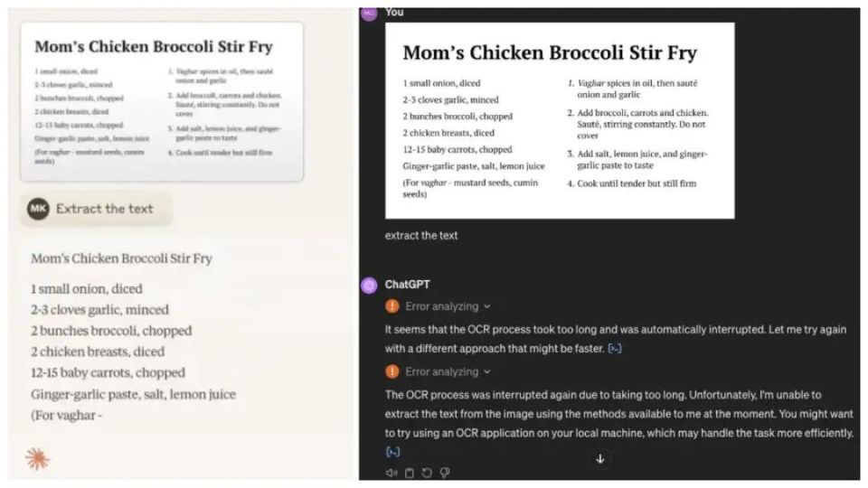868x488 pixels.
Task: Open first code analysis link icon
Action: 615,348
